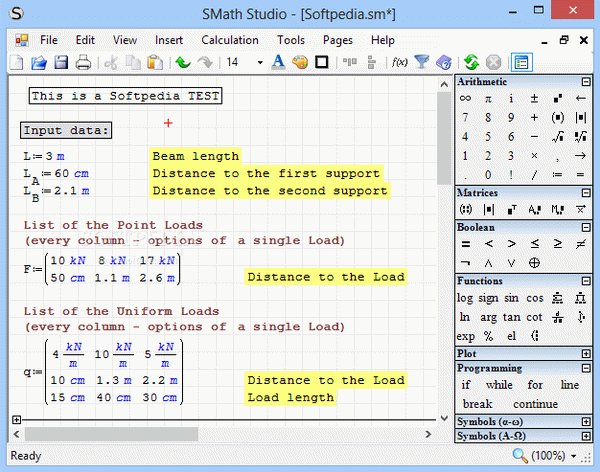Insert the integral function icon
This screenshot has width=600, height=472.
click(581, 317)
